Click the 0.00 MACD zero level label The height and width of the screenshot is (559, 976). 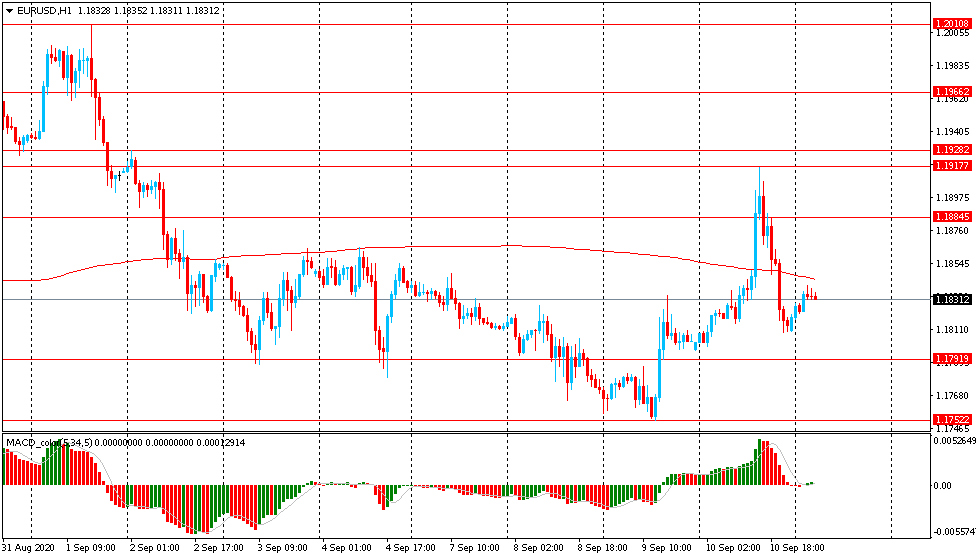click(x=942, y=486)
